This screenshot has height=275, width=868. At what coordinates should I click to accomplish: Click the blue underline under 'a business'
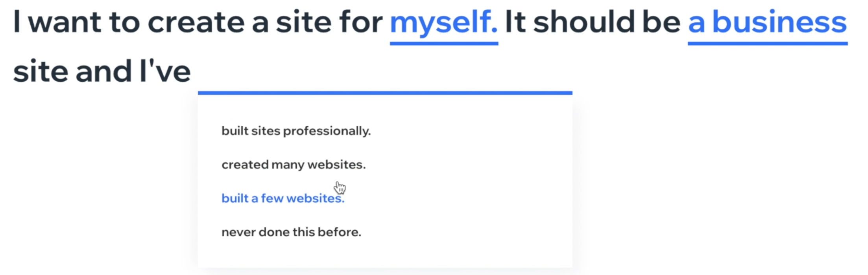[x=767, y=44]
